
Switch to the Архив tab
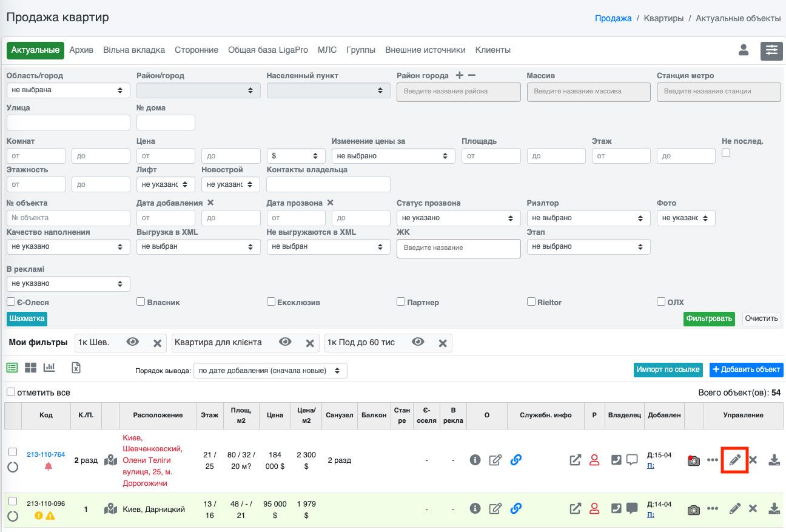coord(81,50)
